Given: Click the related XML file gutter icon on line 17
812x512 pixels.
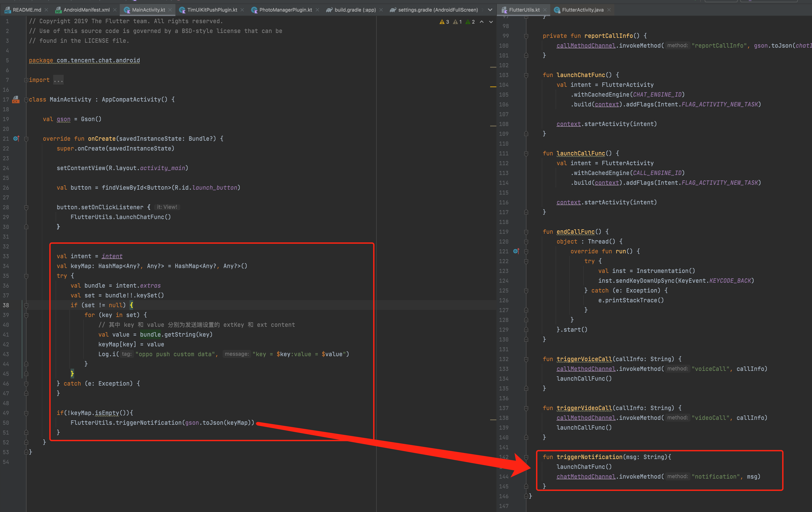Looking at the screenshot, I should coord(16,100).
